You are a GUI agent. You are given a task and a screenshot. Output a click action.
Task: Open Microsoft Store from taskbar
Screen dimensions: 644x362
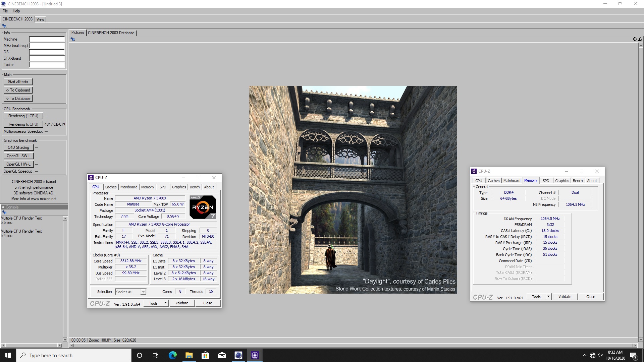[205, 355]
